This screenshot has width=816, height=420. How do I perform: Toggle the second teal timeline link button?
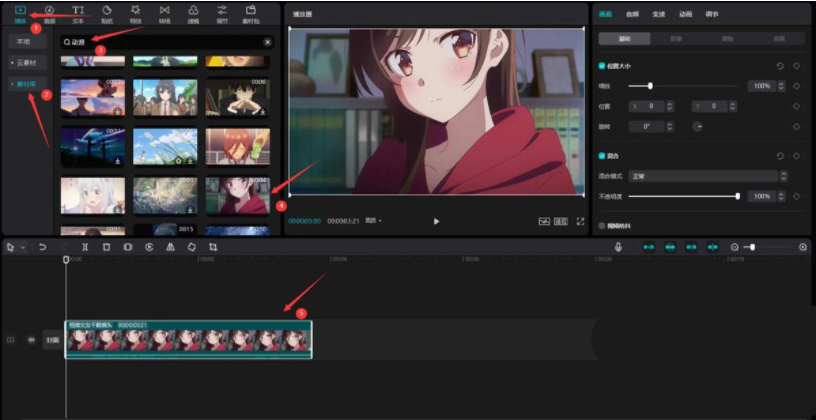(670, 247)
